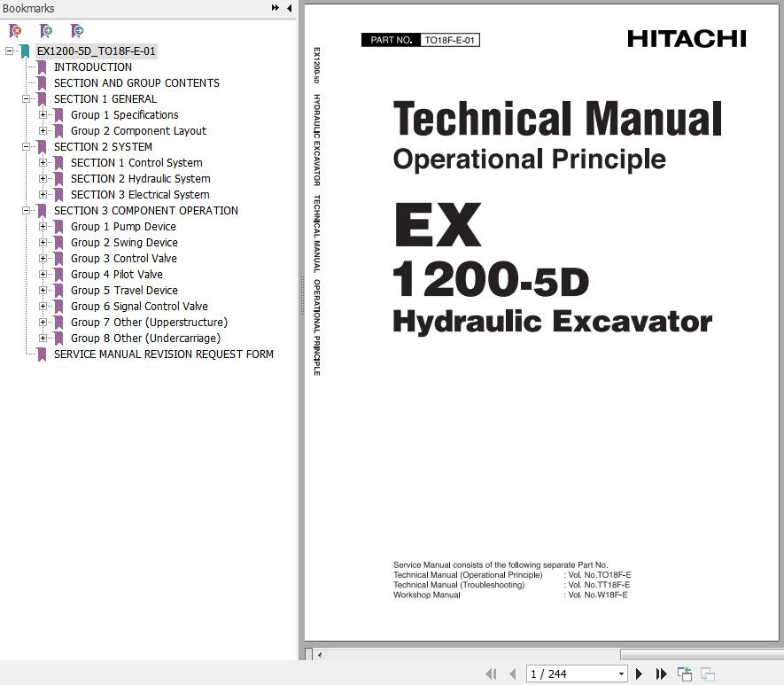Open Group 5 Travel Device bookmark

[x=124, y=291]
